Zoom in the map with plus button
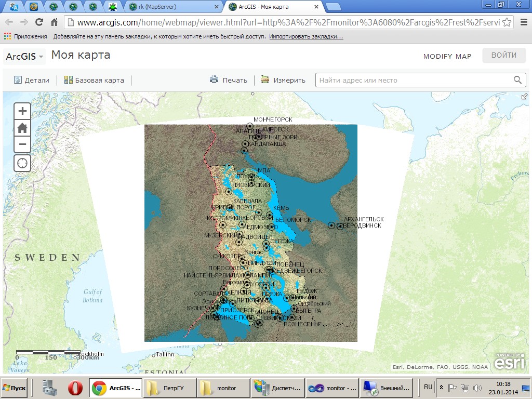 (x=22, y=111)
